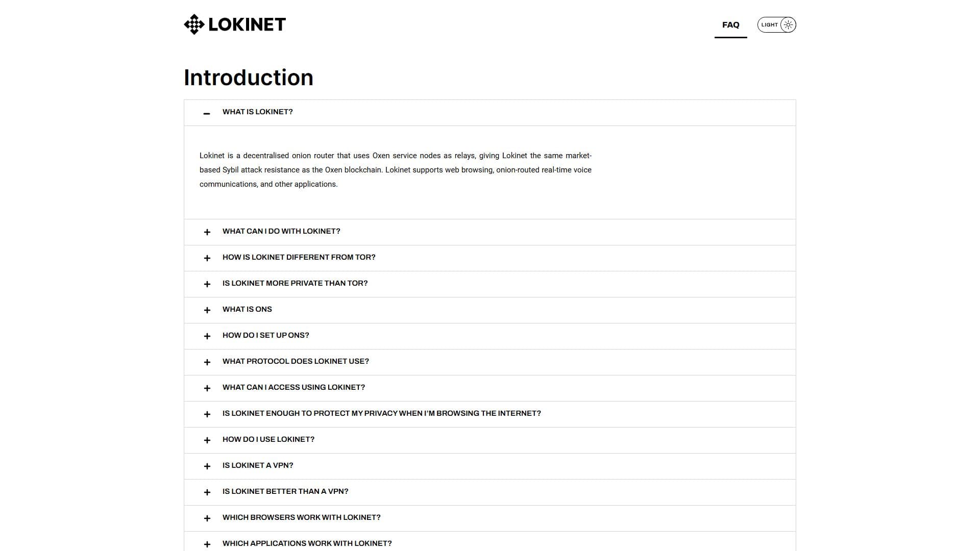The height and width of the screenshot is (551, 980).
Task: Click the Lokinet logo in the header
Action: 235,24
